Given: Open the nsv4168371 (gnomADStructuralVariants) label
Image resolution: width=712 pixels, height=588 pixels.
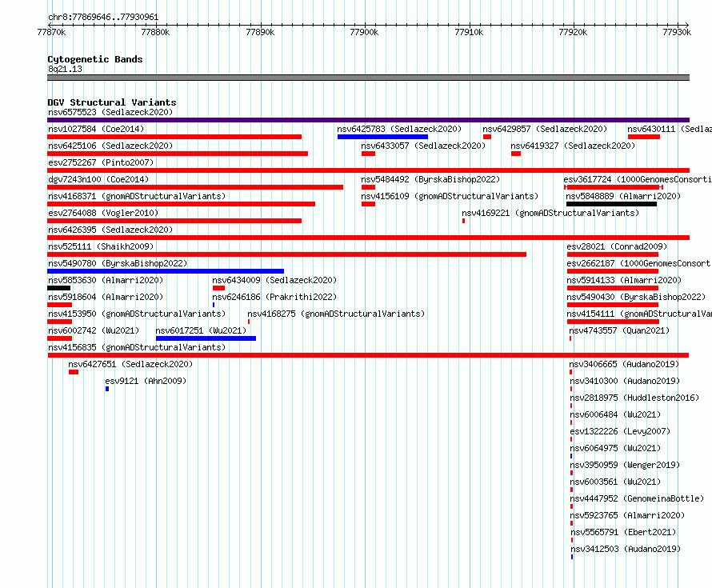Looking at the screenshot, I should pyautogui.click(x=137, y=196).
